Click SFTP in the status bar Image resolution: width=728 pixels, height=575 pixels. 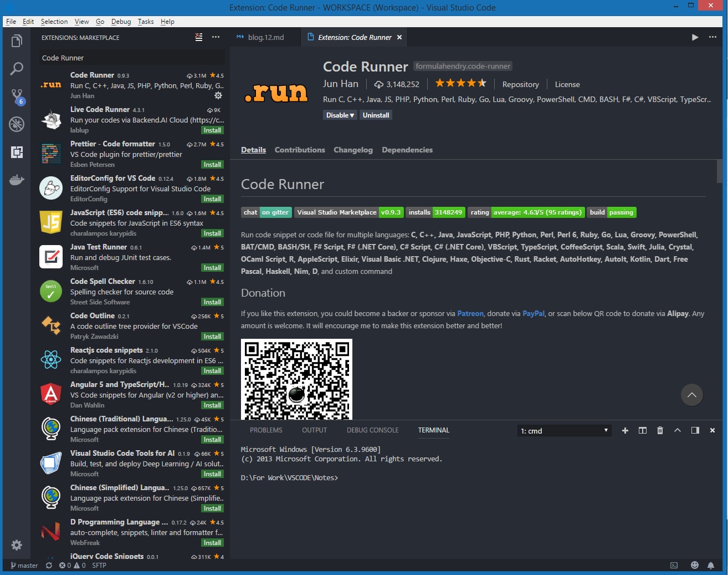99,566
